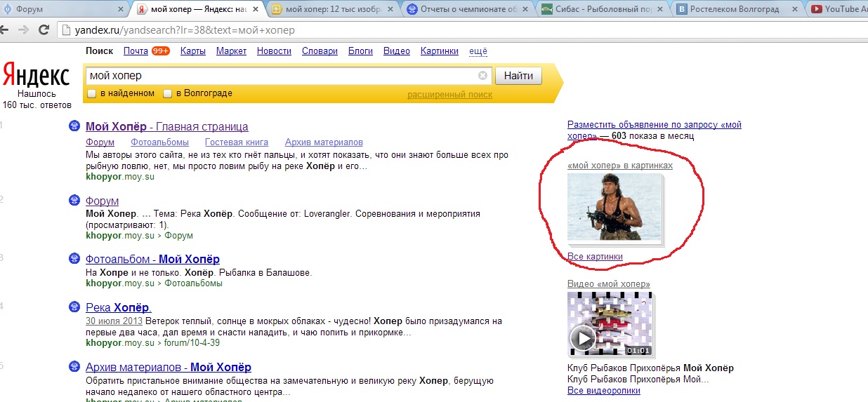The height and width of the screenshot is (402, 868).
Task: Click favicon beside Фотоальбом - Мой Хопёр result
Action: coord(74,259)
